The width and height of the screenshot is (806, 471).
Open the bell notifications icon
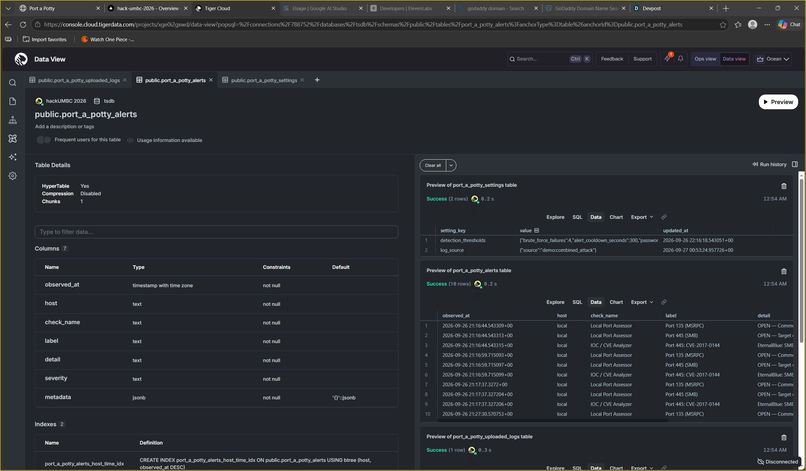click(x=681, y=59)
